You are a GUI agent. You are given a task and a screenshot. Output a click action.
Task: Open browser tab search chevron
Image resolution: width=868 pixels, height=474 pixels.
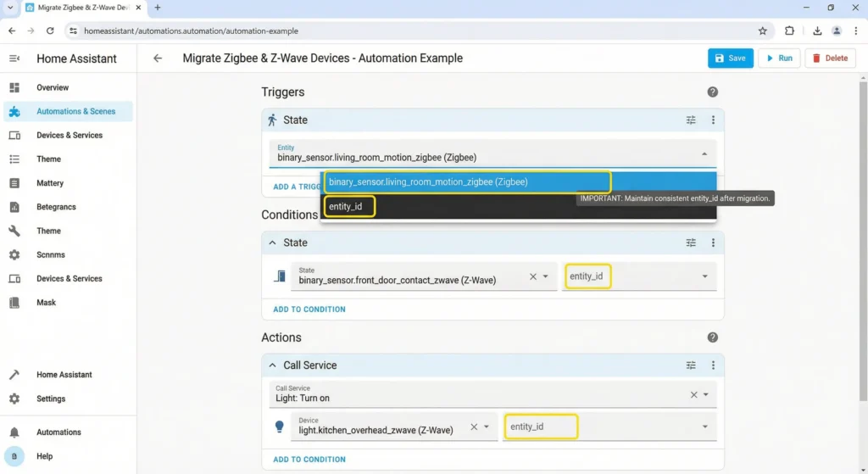tap(10, 8)
